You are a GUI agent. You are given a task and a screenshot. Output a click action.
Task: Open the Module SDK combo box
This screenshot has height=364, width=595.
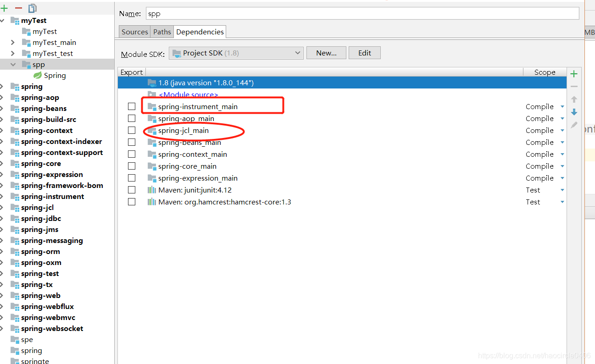tap(236, 53)
